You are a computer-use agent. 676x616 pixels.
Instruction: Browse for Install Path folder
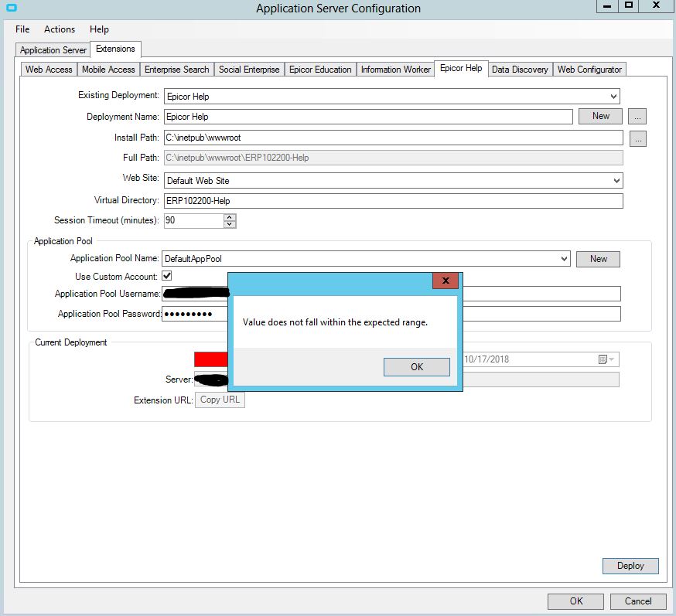[638, 138]
